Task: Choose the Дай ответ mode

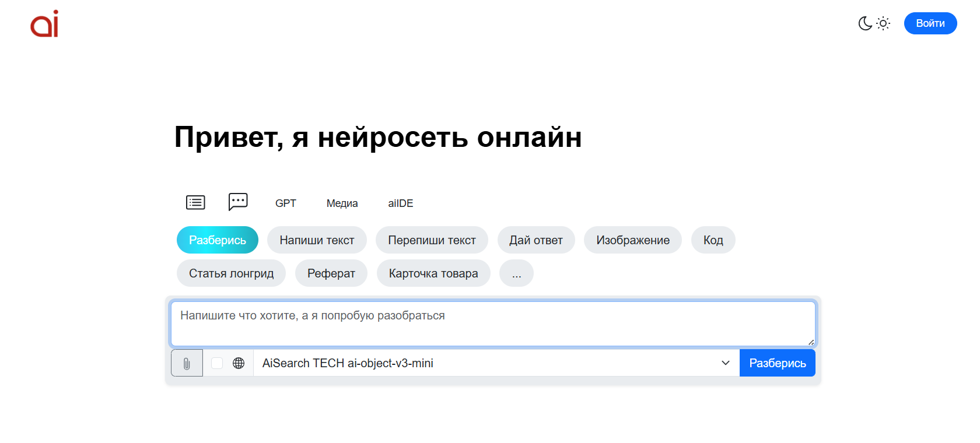Action: [x=535, y=240]
